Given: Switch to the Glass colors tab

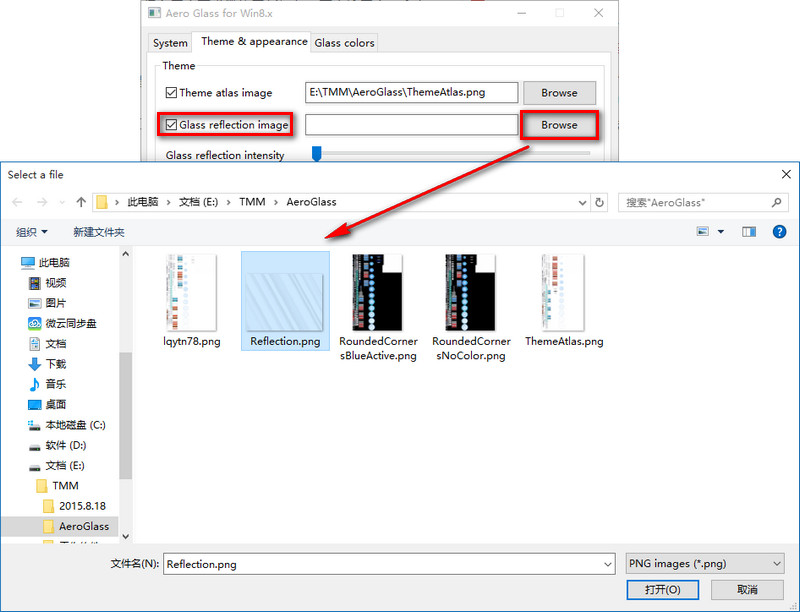Looking at the screenshot, I should click(344, 43).
